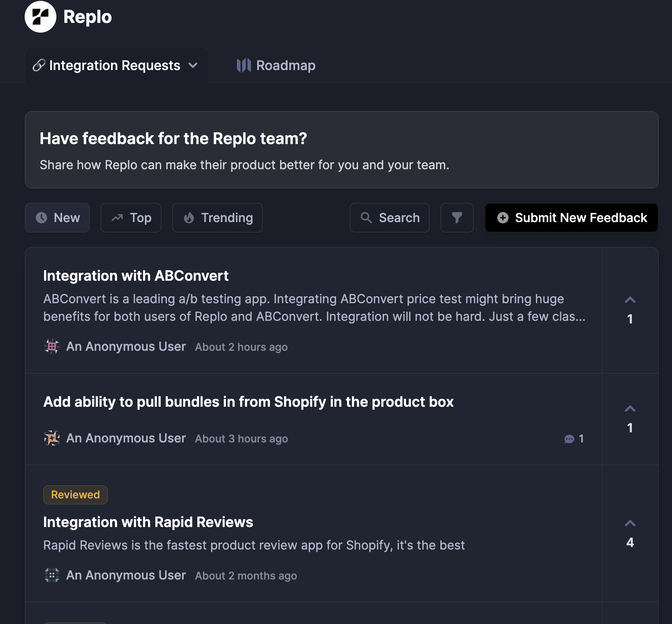Sort feedback by New
672x624 pixels.
(57, 218)
